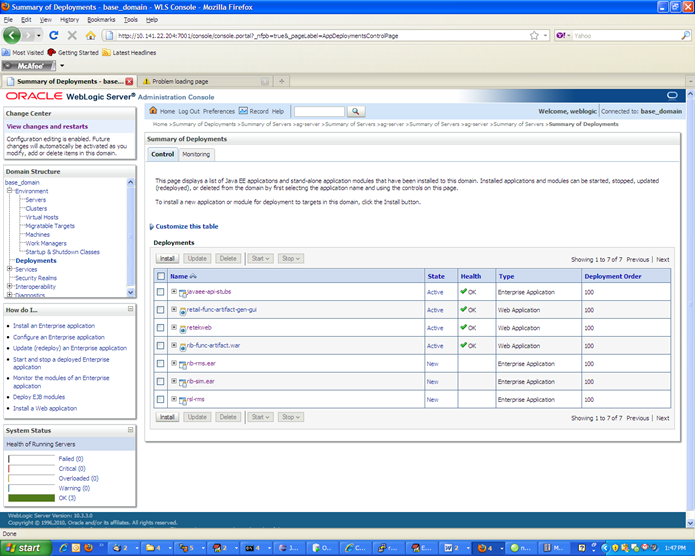The image size is (696, 557).
Task: Open the top Start dropdown button
Action: point(260,258)
